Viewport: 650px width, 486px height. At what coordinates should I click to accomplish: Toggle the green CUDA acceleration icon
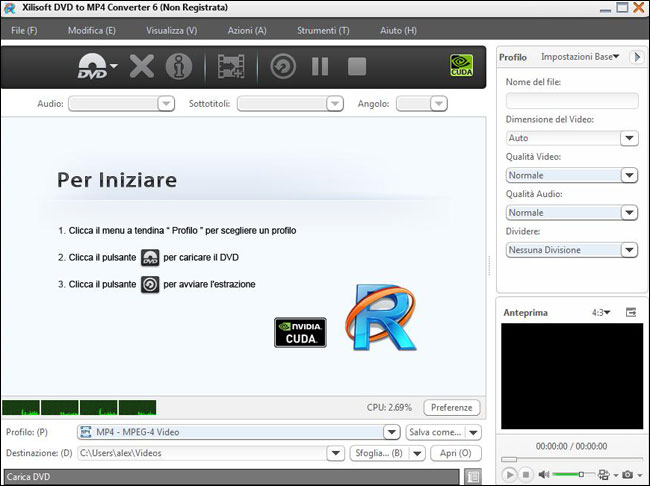[x=461, y=66]
